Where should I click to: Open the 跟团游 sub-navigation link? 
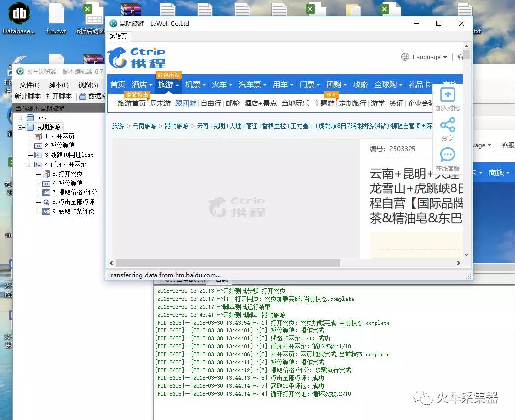[186, 103]
